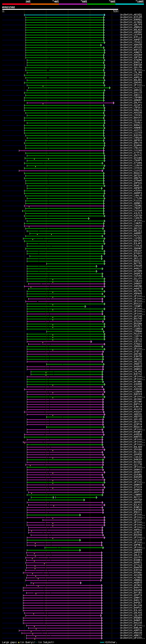
Task: Select the UniRef100_B7FLL8 label
Action: pyautogui.click(x=131, y=37)
